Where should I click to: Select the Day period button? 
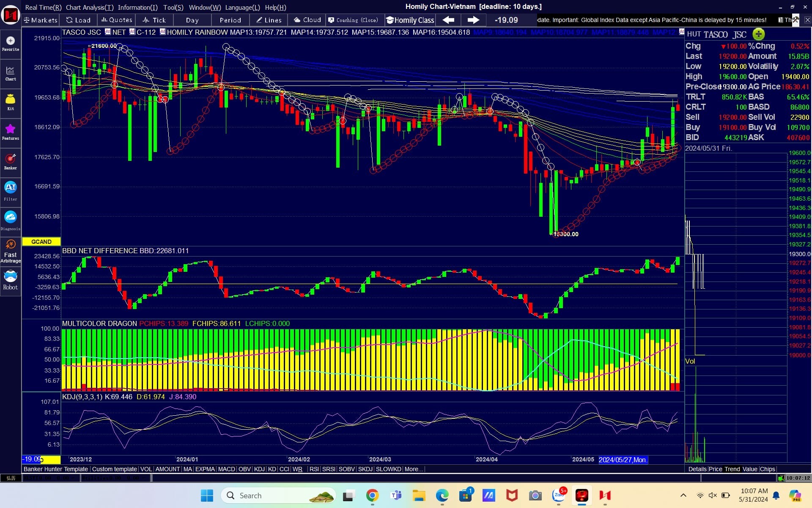[192, 20]
